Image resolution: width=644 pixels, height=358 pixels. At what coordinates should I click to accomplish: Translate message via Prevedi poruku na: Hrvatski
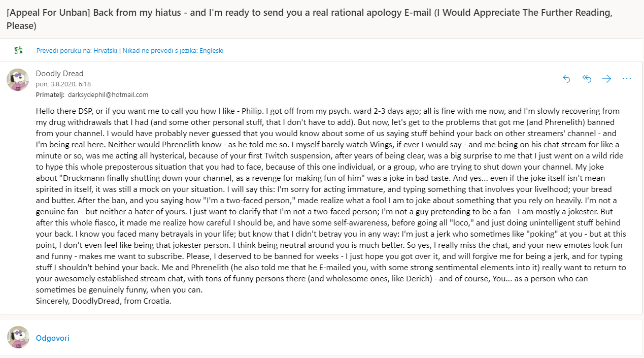[77, 50]
